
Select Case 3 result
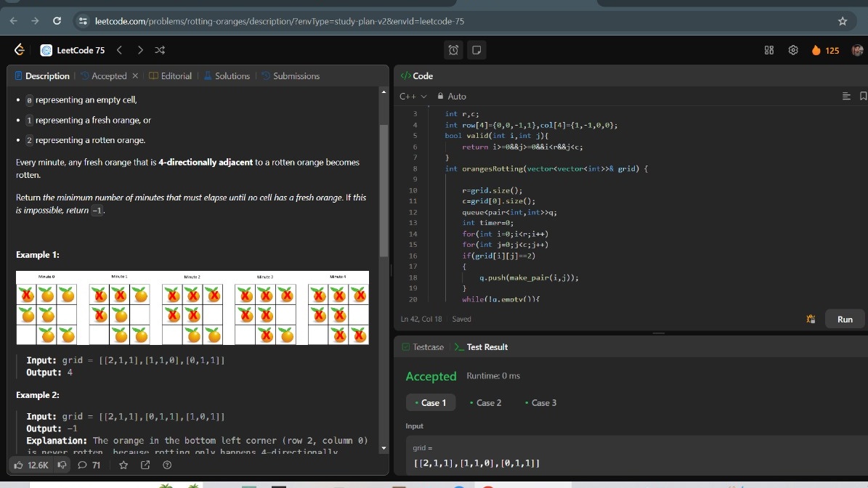[541, 403]
